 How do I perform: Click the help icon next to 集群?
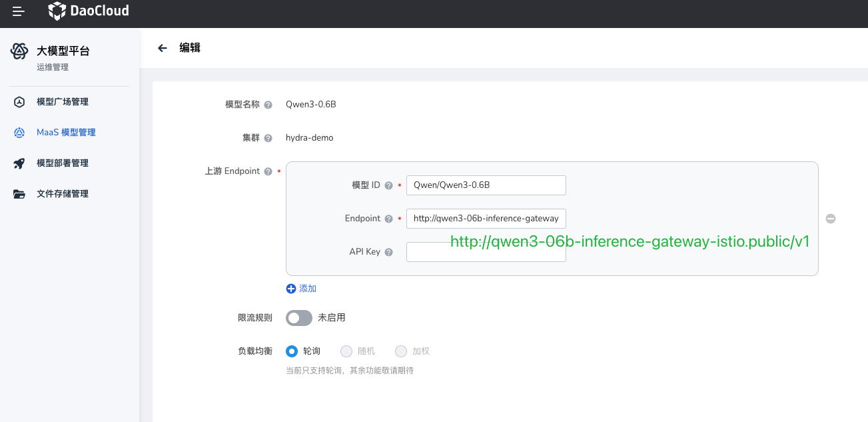pyautogui.click(x=268, y=138)
